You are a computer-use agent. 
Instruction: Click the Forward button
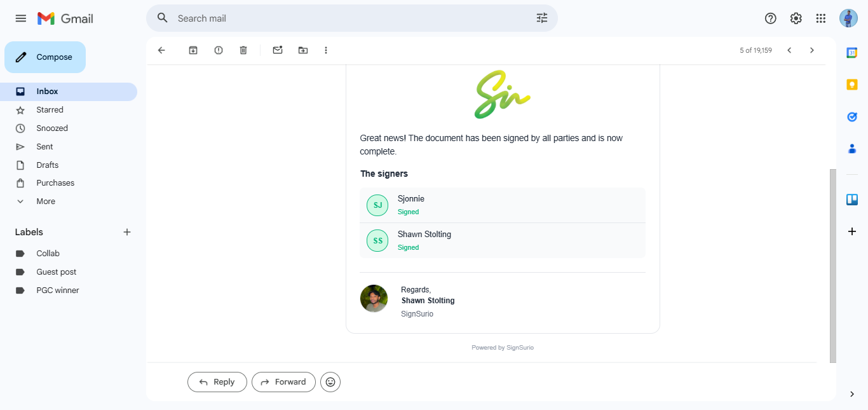(283, 382)
